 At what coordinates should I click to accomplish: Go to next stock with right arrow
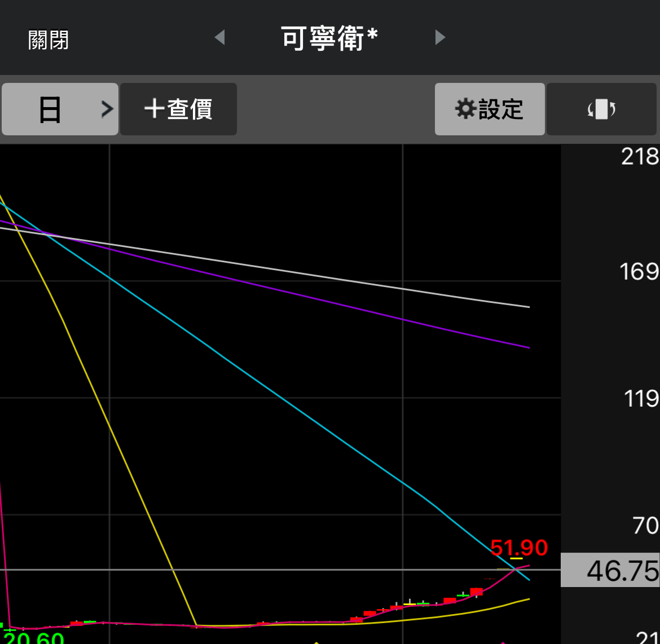click(440, 37)
